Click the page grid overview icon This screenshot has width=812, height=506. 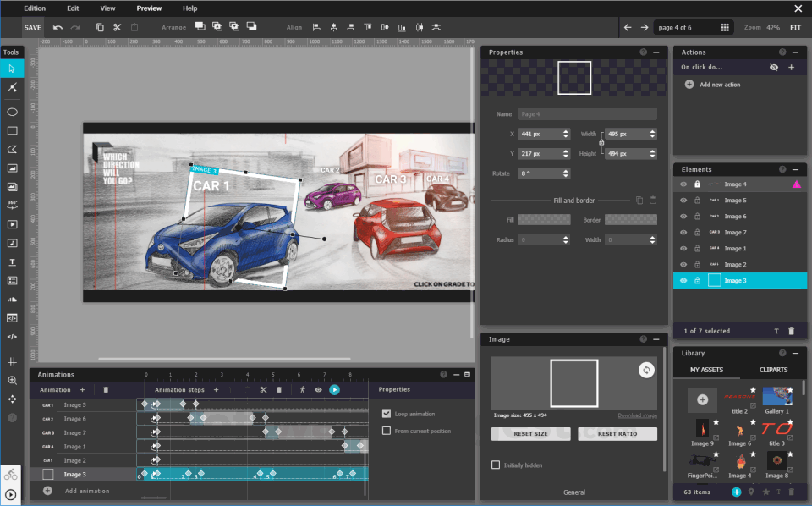(725, 27)
